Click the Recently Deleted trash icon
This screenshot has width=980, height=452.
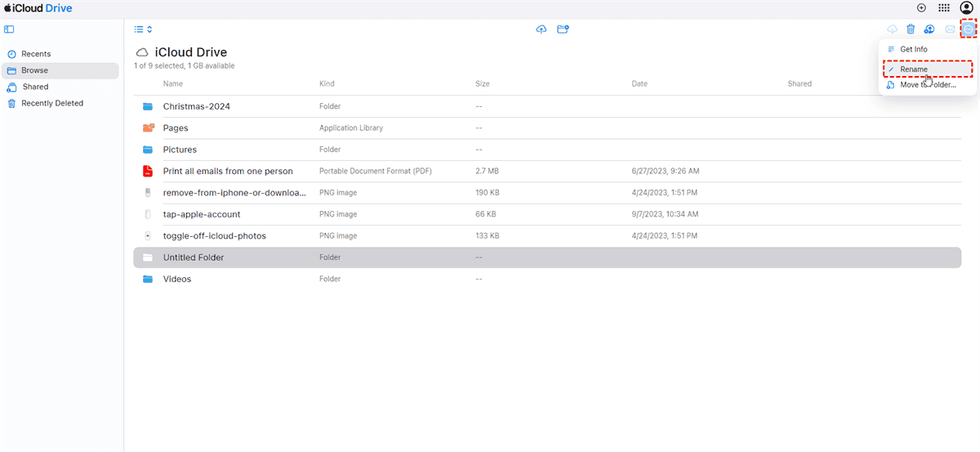pyautogui.click(x=11, y=103)
